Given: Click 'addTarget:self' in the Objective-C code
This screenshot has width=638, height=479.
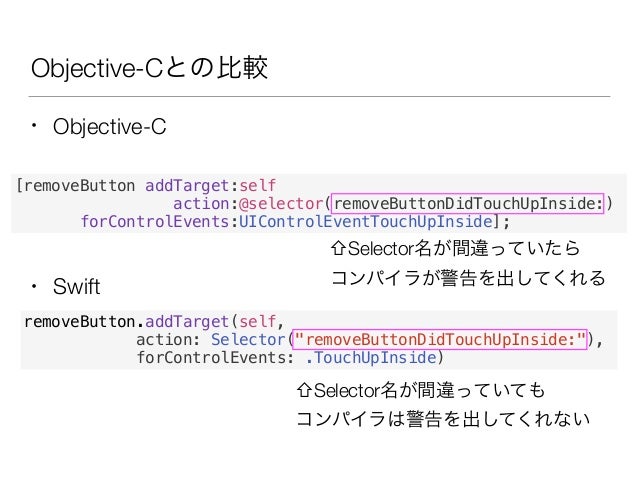Looking at the screenshot, I should [x=211, y=186].
